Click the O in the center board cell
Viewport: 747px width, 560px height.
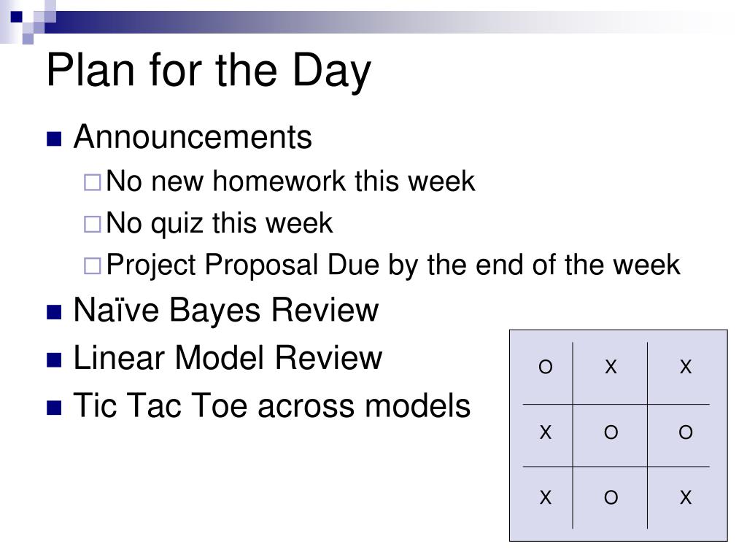click(x=611, y=432)
